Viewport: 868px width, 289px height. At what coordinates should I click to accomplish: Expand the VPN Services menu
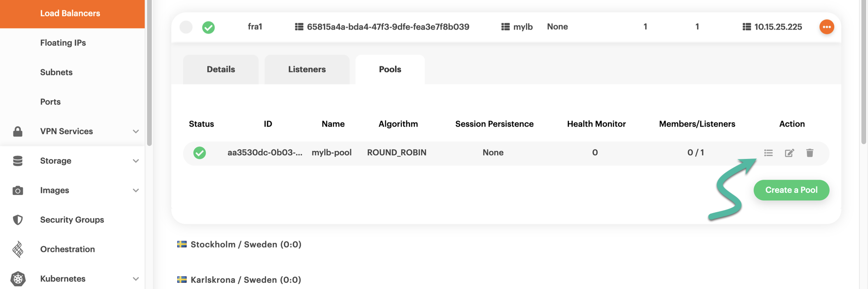coord(136,131)
